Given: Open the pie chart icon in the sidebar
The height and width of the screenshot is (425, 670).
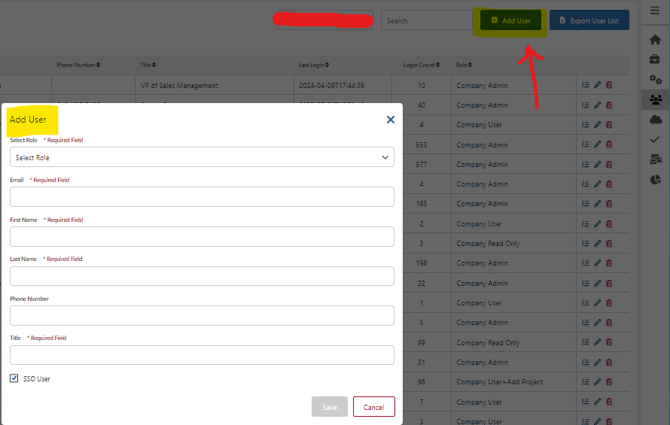Looking at the screenshot, I should coord(655,180).
